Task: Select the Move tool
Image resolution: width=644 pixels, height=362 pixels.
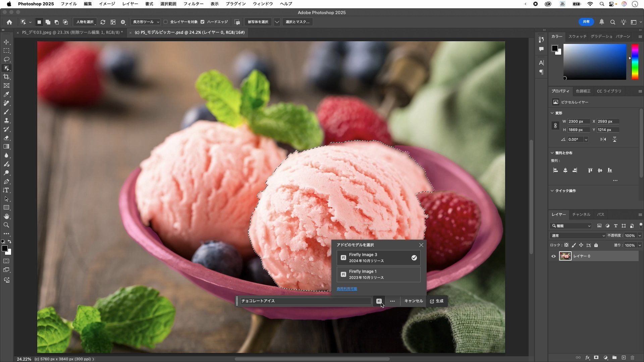Action: pos(6,42)
